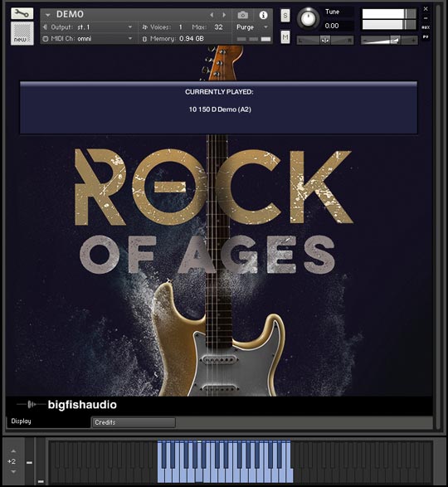
Task: Go to previous instrument preset arrow
Action: tap(212, 15)
